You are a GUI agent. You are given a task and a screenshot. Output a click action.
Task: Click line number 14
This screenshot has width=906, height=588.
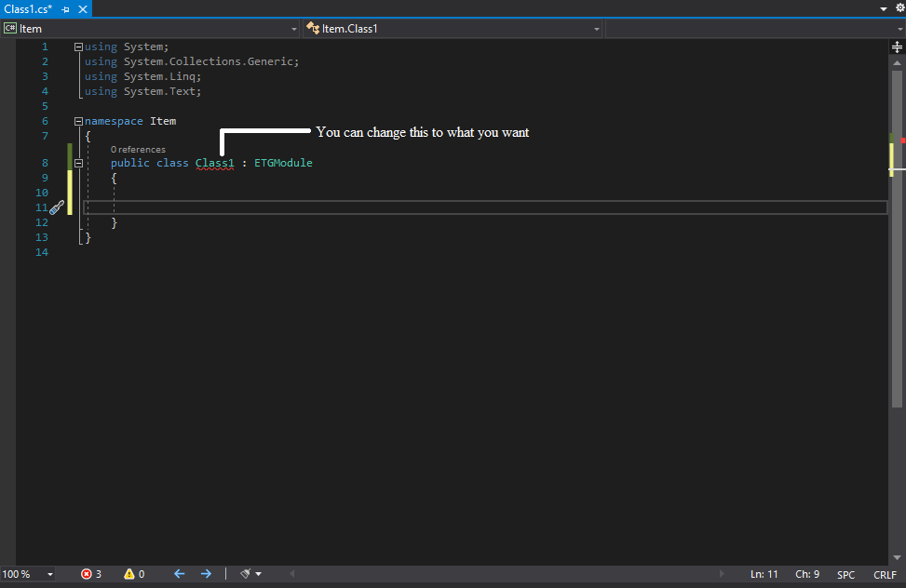point(42,252)
